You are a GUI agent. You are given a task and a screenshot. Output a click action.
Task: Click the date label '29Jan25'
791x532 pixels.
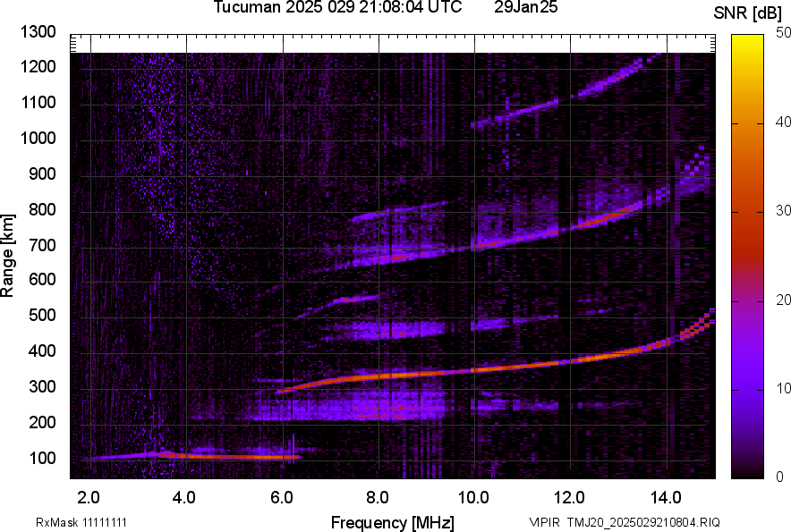pyautogui.click(x=525, y=7)
